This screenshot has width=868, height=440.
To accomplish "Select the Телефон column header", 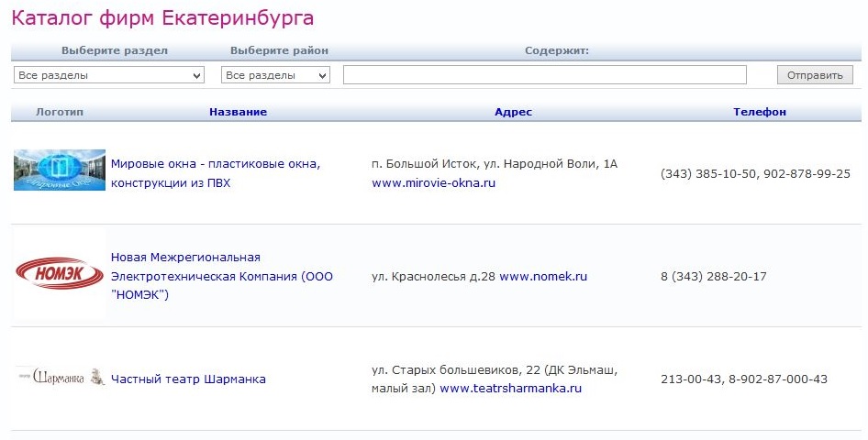I will [x=759, y=112].
